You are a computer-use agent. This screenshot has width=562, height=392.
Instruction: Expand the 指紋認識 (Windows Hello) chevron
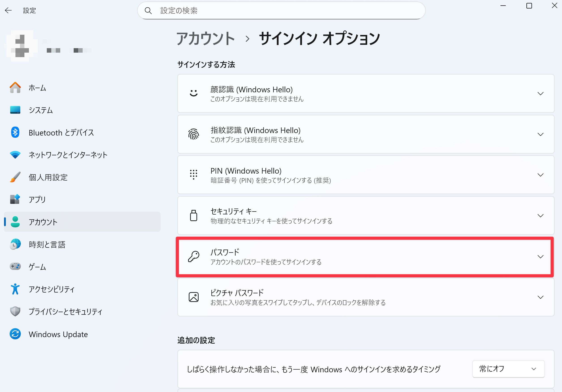540,134
